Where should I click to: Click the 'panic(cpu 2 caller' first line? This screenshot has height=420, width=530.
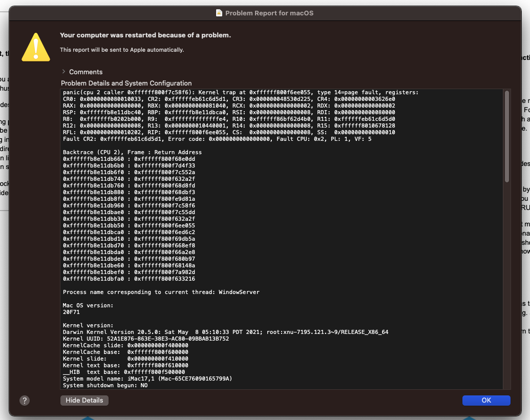pyautogui.click(x=241, y=92)
